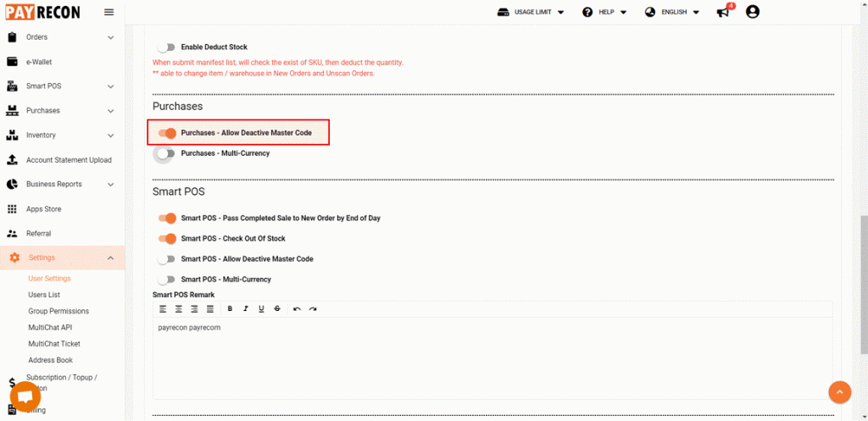Click the Account Statement Upload icon

pos(12,160)
